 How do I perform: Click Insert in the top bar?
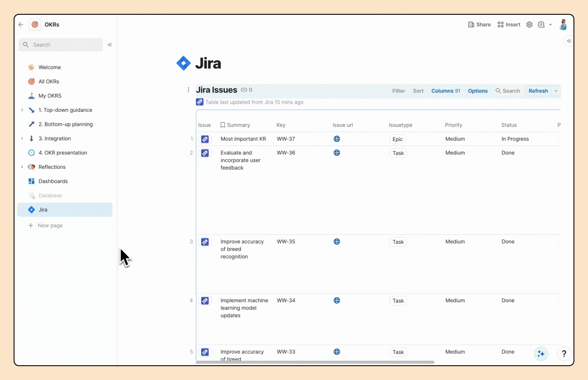coord(509,25)
